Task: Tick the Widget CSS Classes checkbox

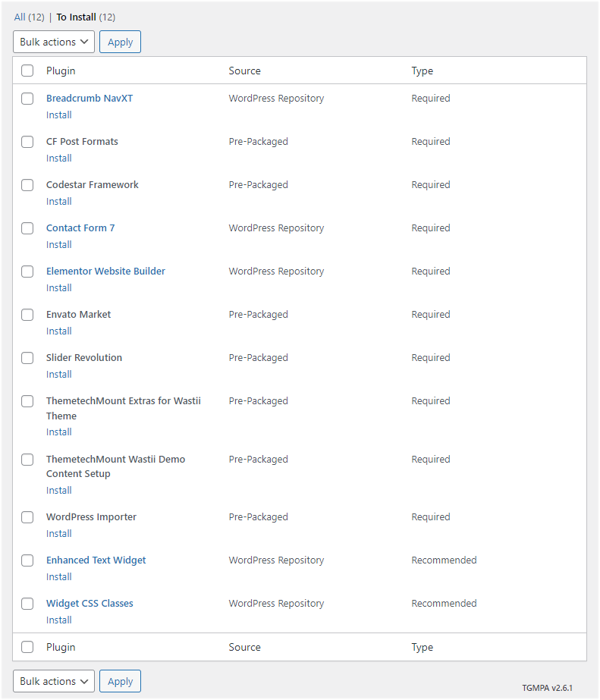Action: point(27,604)
